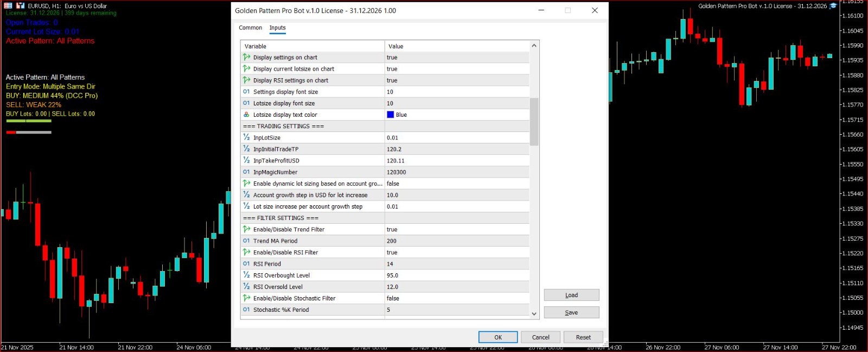
Task: Reset inputs using the Reset button
Action: 583,337
